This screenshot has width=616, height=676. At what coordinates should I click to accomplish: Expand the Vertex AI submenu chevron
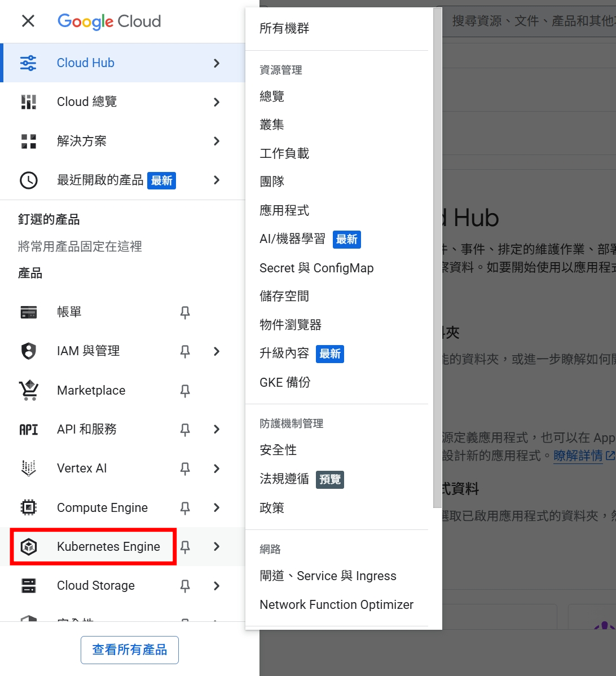(x=217, y=469)
